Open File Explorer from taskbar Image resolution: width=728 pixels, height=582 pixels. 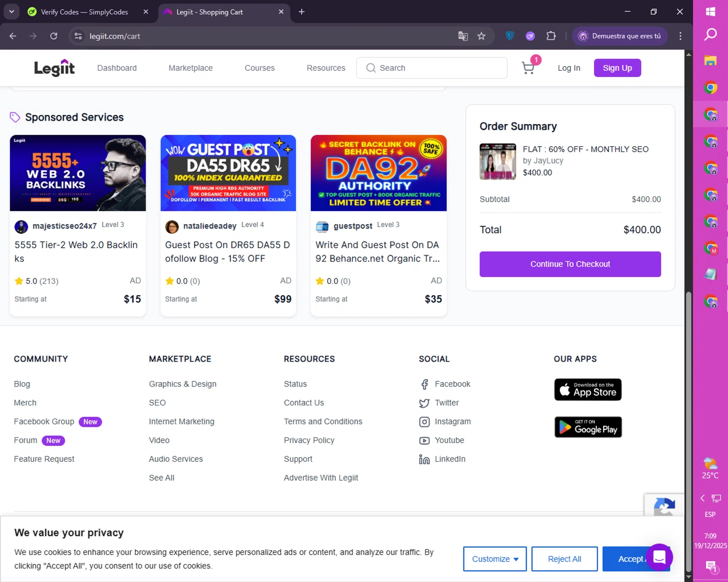click(x=711, y=61)
